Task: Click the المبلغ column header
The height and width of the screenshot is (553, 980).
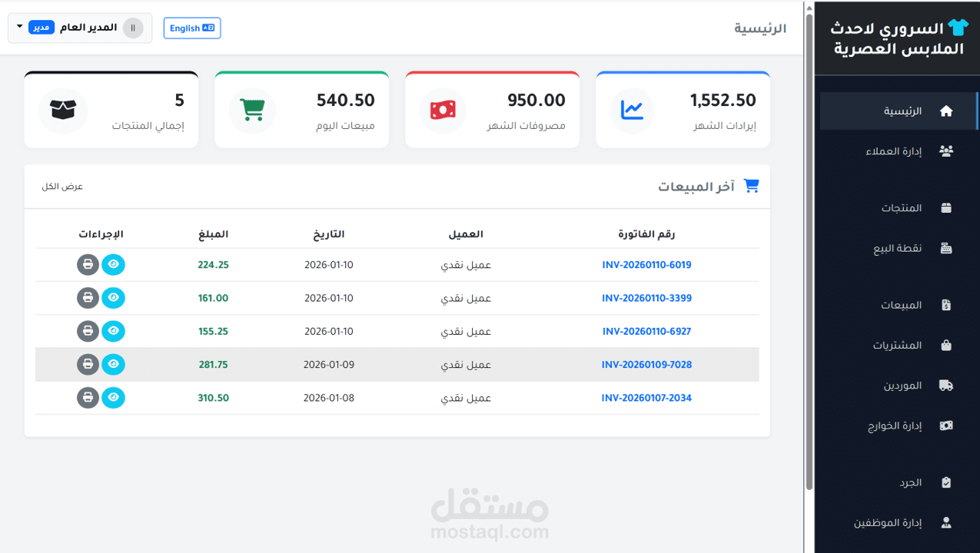Action: pos(214,233)
